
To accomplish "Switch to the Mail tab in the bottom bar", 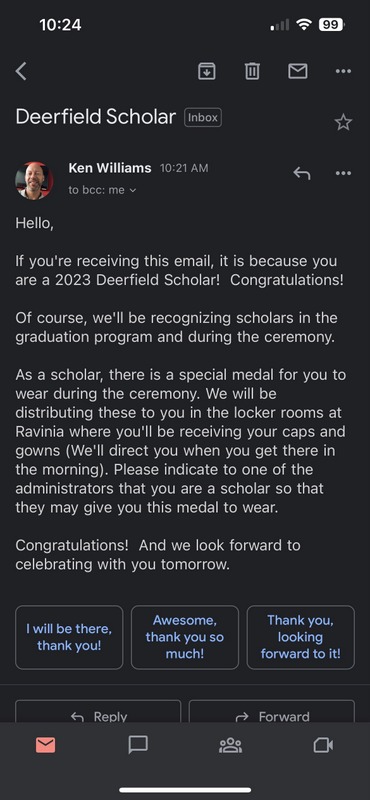I will tap(46, 745).
